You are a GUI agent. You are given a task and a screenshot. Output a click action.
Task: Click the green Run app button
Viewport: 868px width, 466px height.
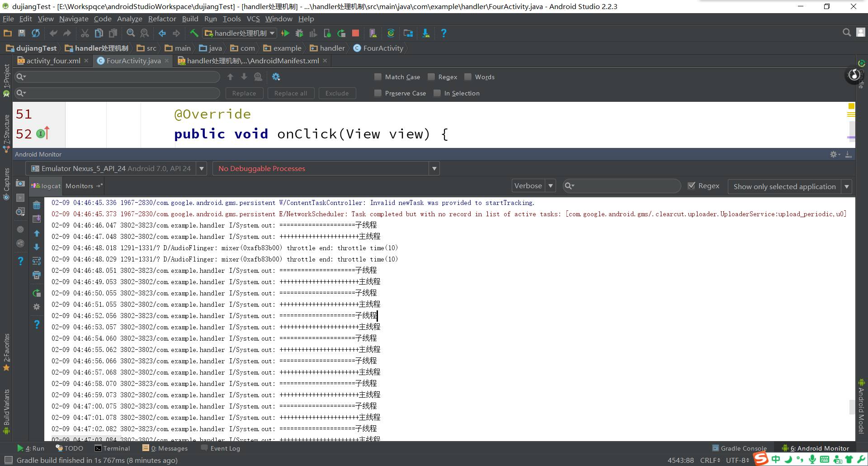click(x=285, y=33)
